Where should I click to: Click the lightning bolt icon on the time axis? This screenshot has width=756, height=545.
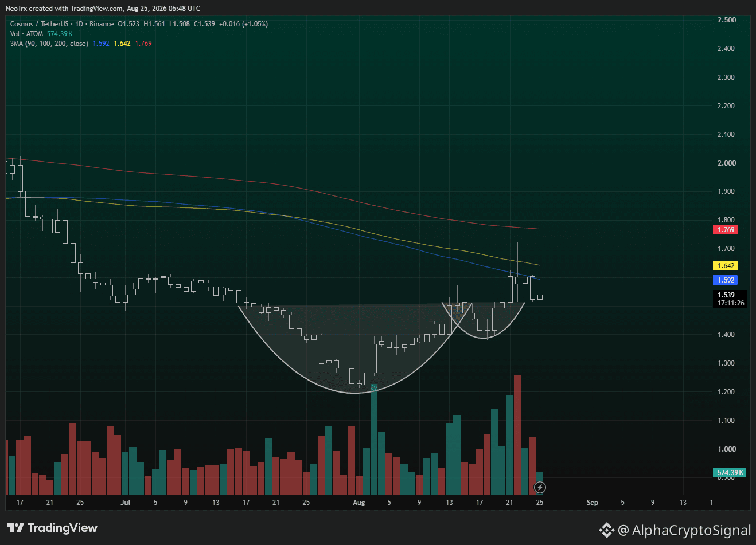540,488
